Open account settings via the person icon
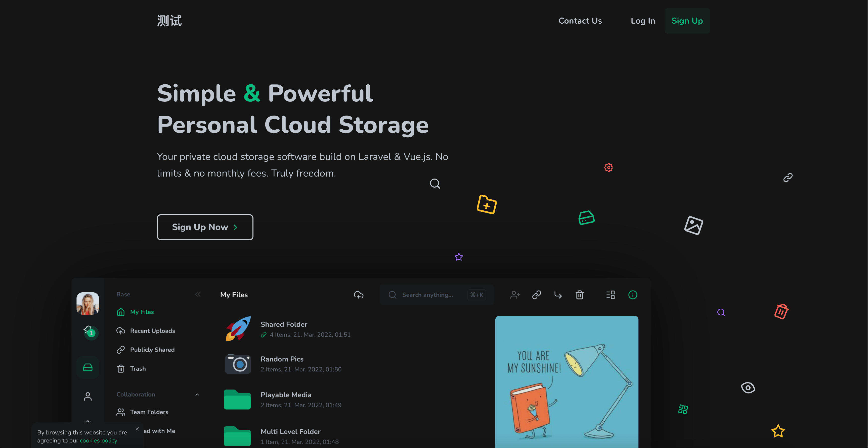 click(x=88, y=396)
